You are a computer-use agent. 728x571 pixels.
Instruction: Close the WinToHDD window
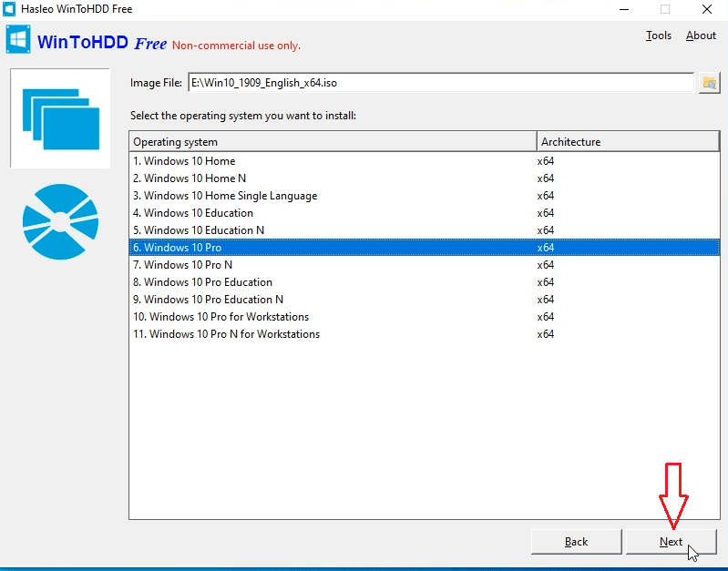click(707, 9)
